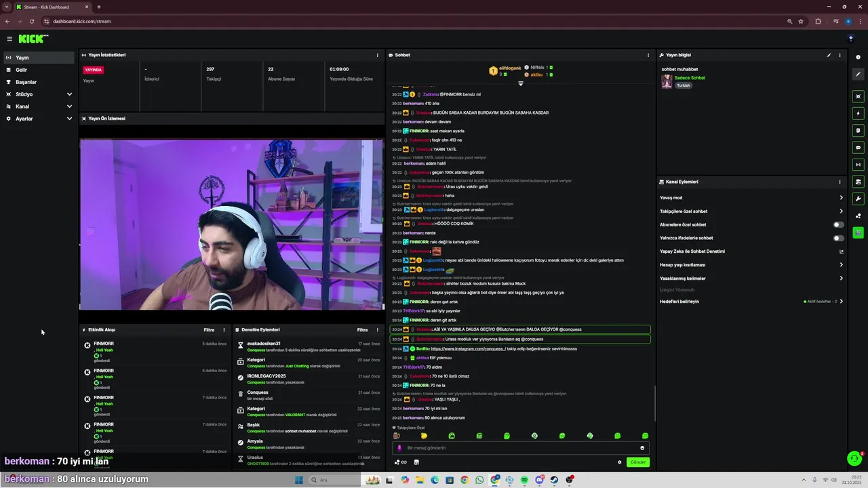Open Yasaklanmış kelimeler settings arrow
This screenshot has width=868, height=488.
841,279
